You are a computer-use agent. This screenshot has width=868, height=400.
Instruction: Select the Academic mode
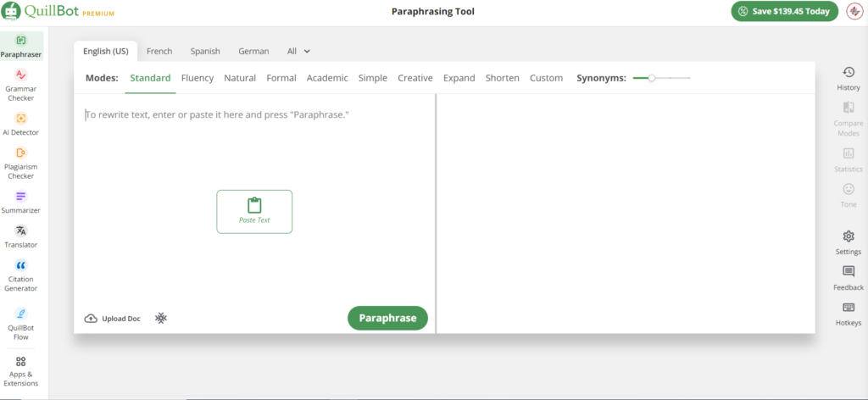(x=327, y=78)
